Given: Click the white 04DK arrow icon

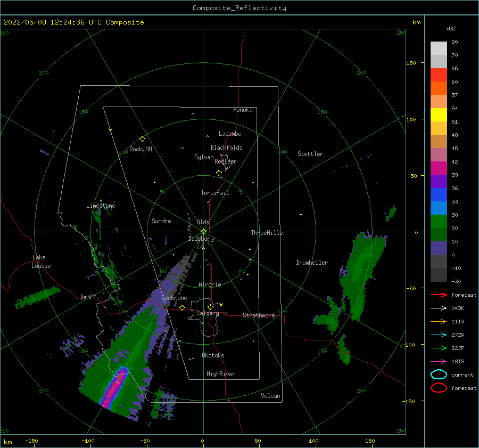Looking at the screenshot, I should coord(439,308).
